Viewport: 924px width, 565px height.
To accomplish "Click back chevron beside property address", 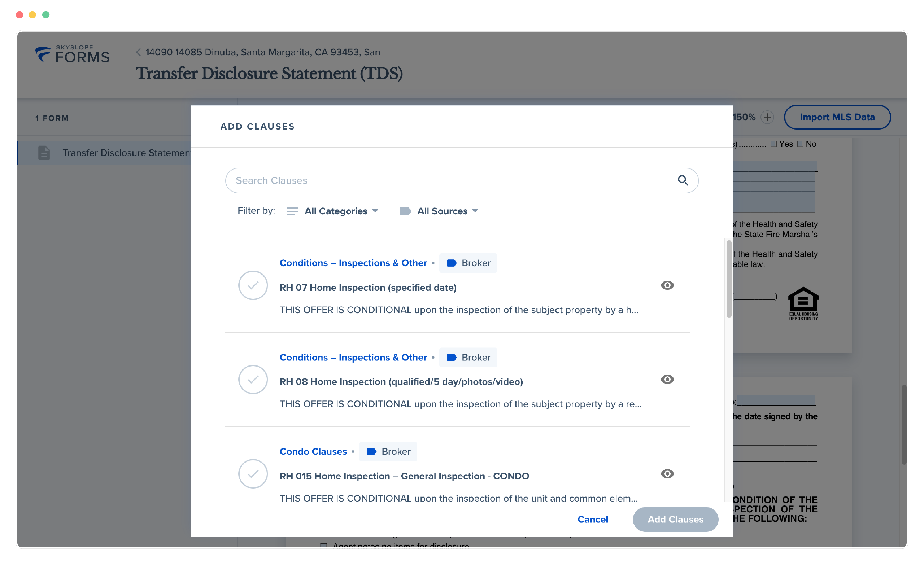I will tap(138, 52).
